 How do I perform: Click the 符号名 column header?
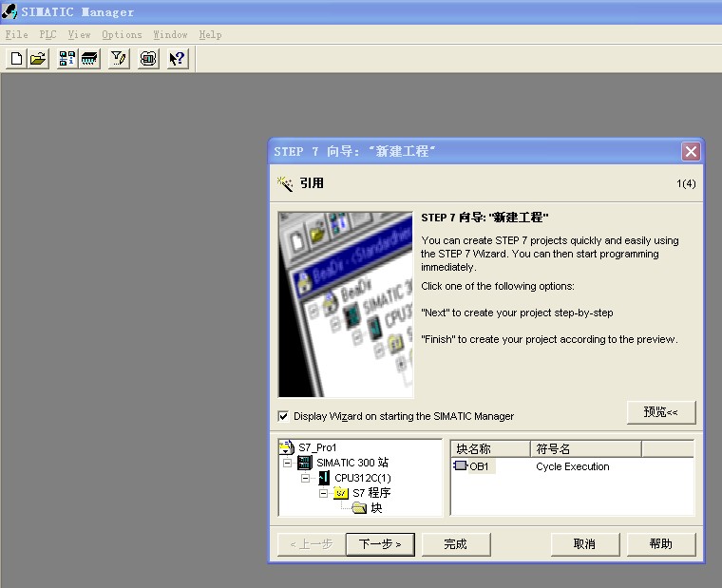click(586, 448)
